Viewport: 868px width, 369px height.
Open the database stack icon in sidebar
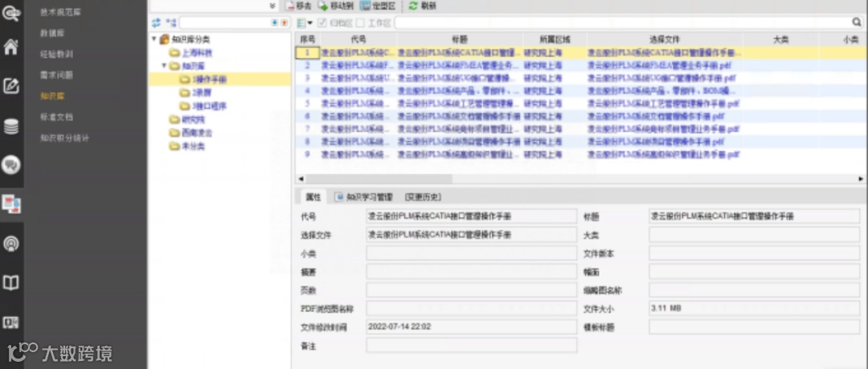pyautogui.click(x=11, y=126)
